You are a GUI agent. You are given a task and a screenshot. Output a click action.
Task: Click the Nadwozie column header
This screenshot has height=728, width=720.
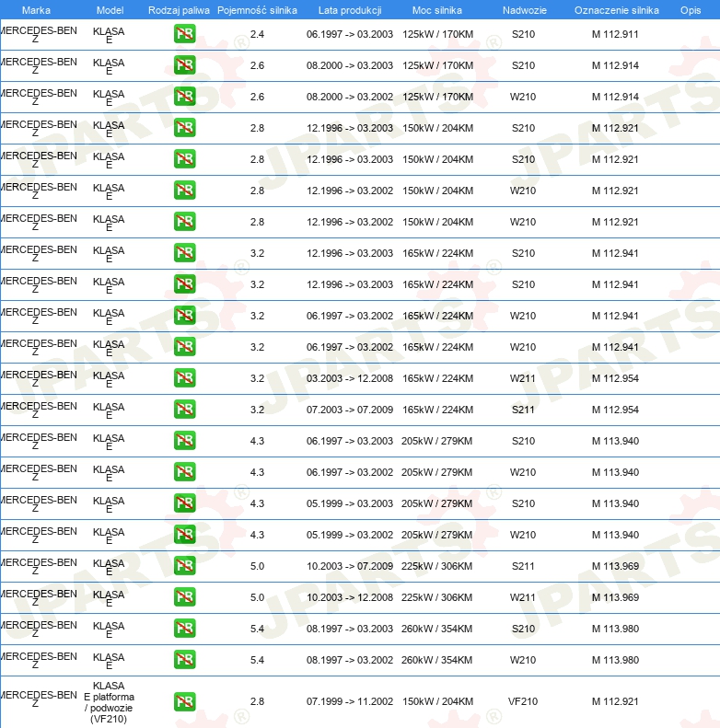(x=522, y=9)
